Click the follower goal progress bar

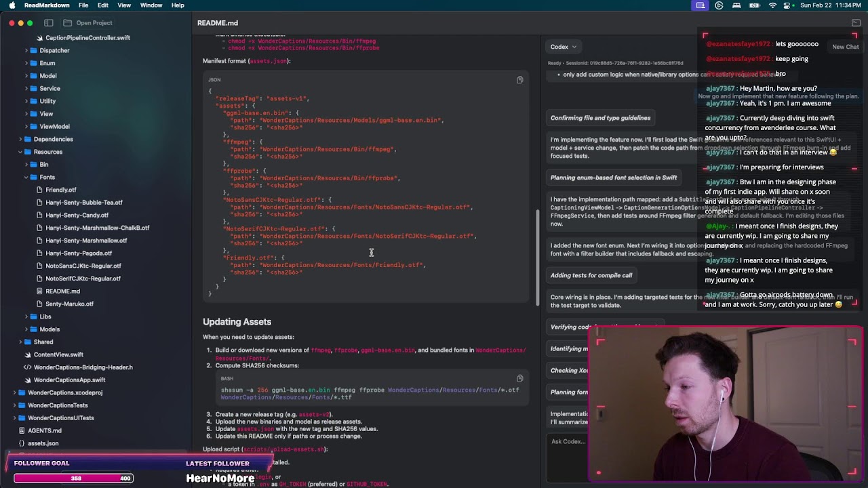coord(73,479)
